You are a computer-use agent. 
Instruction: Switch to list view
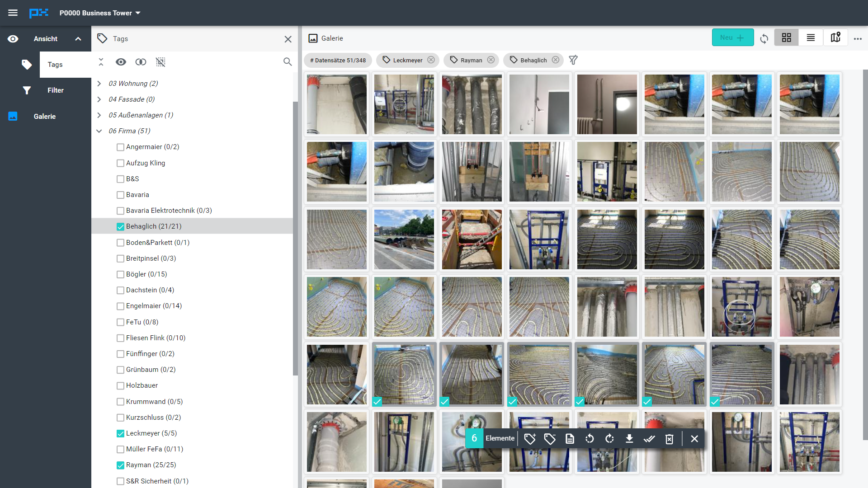click(x=811, y=38)
